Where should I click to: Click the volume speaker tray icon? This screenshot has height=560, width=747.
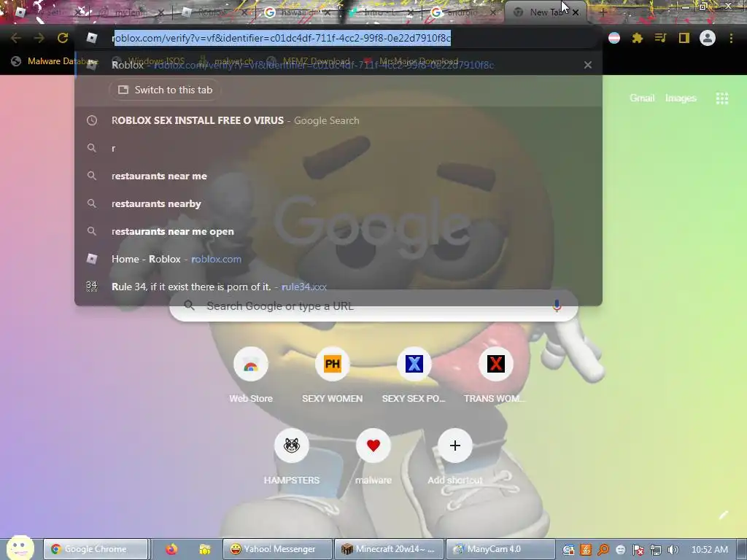pyautogui.click(x=673, y=550)
